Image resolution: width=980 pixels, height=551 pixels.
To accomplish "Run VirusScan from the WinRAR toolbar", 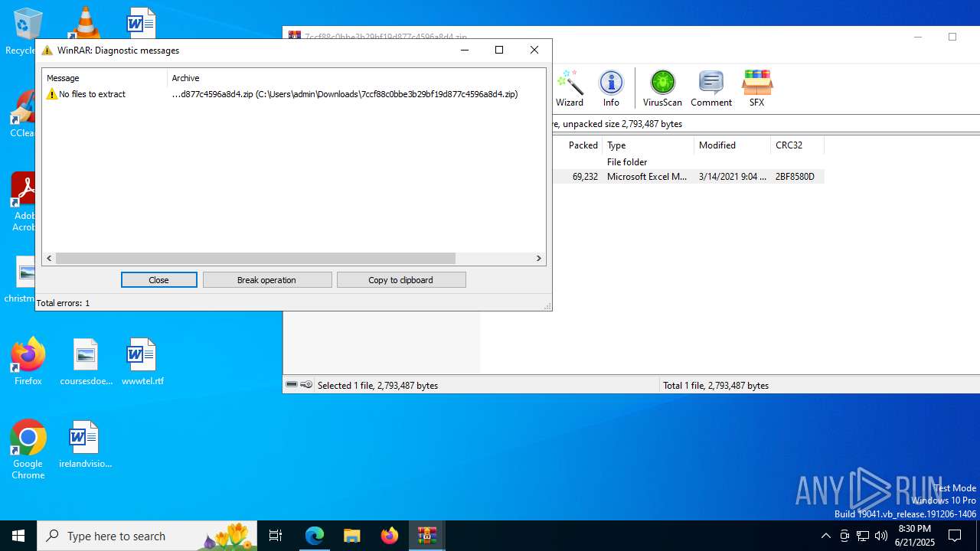I will pyautogui.click(x=662, y=88).
